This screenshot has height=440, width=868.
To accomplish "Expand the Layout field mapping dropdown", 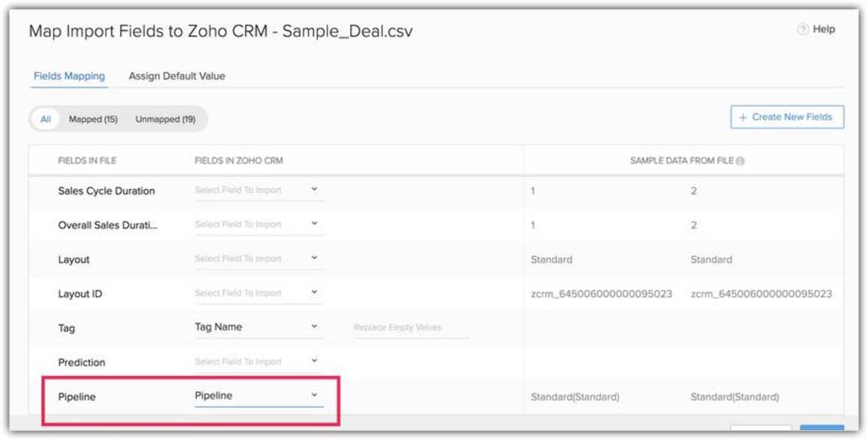I will (x=258, y=259).
